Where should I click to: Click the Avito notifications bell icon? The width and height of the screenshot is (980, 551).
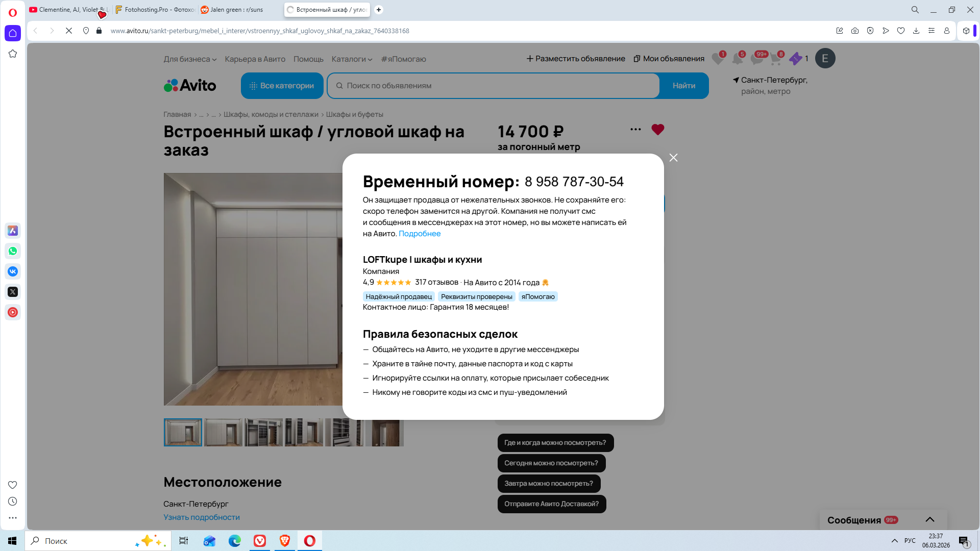[737, 59]
